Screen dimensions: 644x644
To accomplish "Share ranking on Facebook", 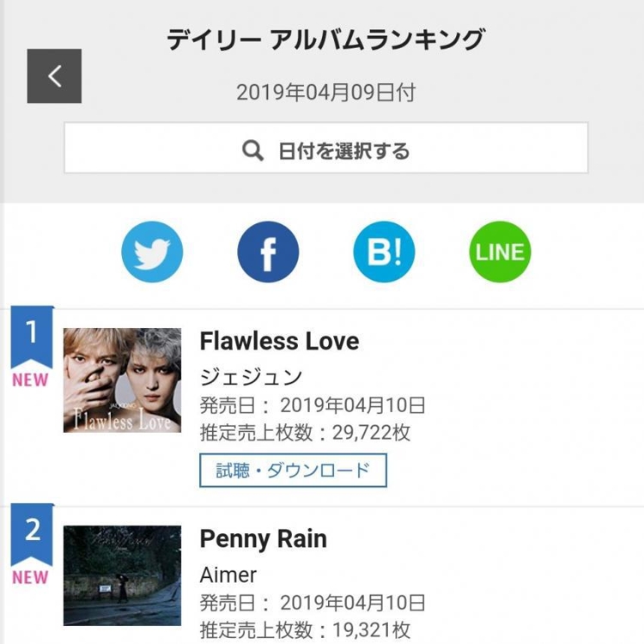I will tap(268, 252).
